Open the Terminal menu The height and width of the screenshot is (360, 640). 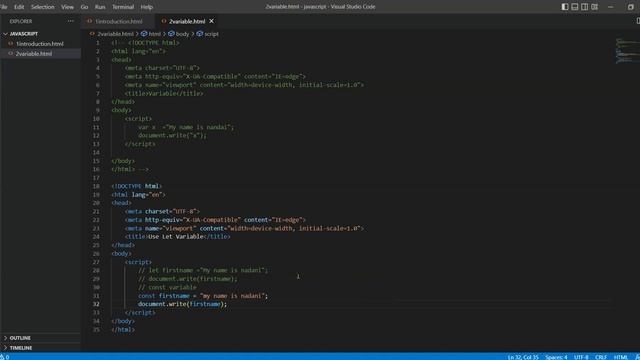click(x=123, y=7)
